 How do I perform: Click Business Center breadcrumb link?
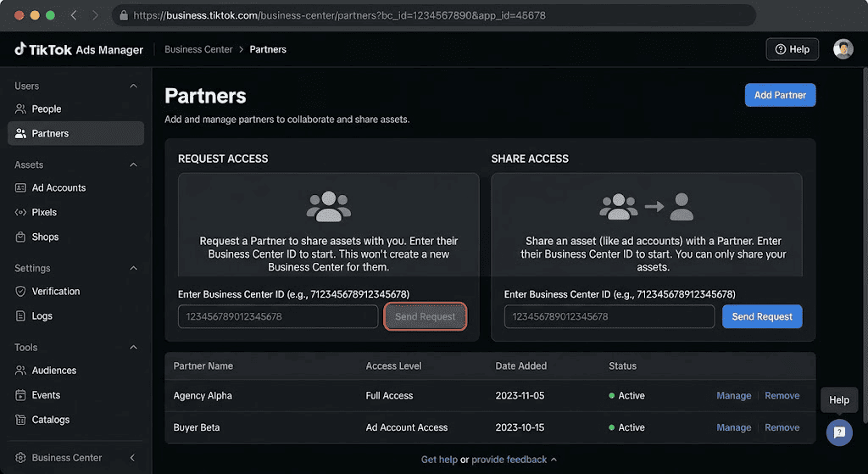pos(198,49)
